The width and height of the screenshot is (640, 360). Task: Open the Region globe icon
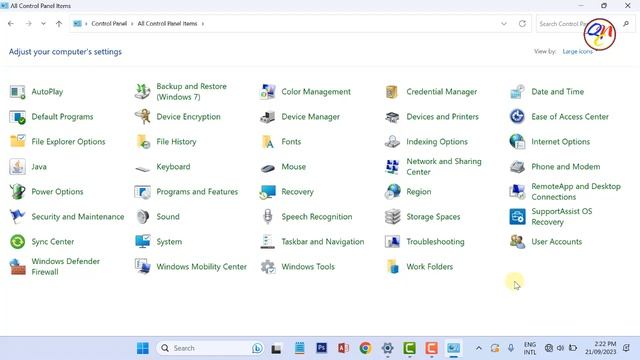click(x=392, y=191)
